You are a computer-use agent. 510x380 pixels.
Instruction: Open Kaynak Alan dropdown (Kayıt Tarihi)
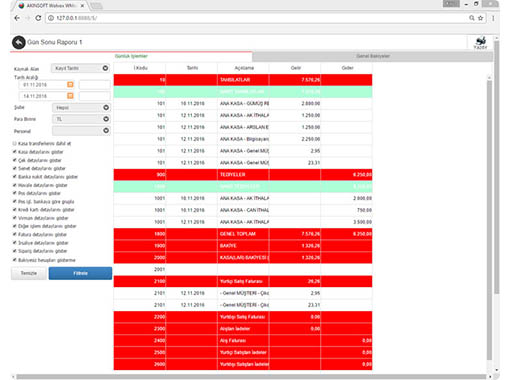pyautogui.click(x=80, y=68)
